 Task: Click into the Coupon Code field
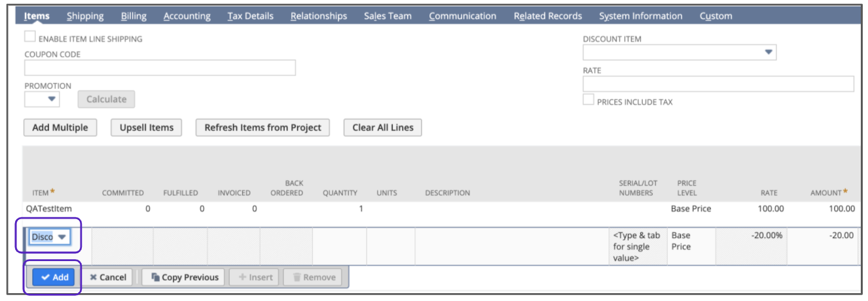coord(160,68)
